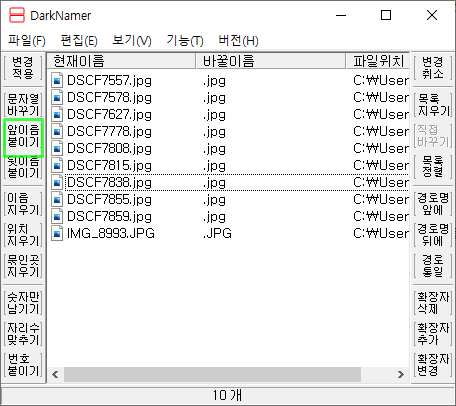Viewport: 456px width, 406px height.
Task: Click the 뒷이름 붙이기 button
Action: click(x=23, y=167)
